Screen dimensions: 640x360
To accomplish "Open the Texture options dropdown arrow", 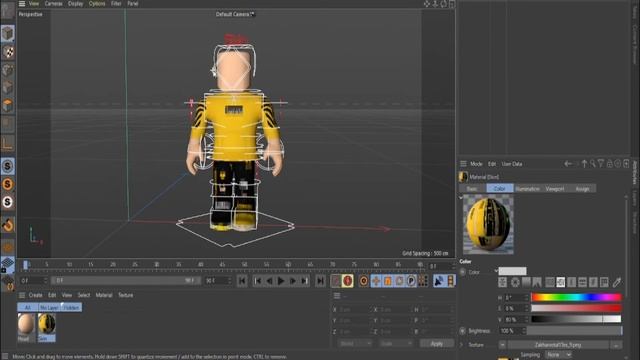I will (503, 345).
